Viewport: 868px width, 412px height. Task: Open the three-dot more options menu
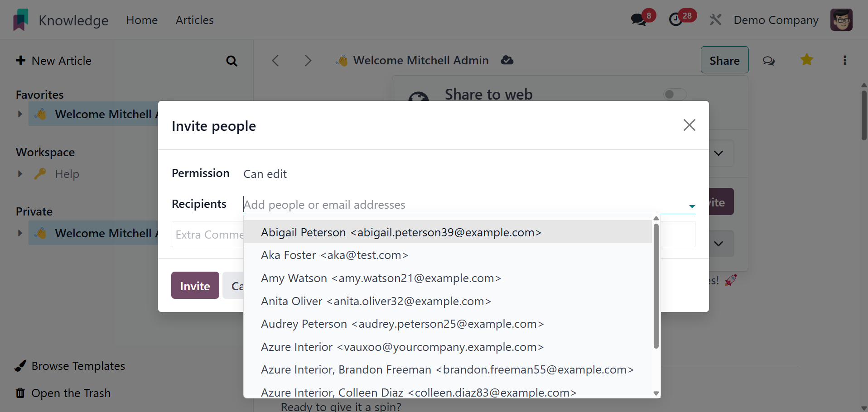coord(844,60)
